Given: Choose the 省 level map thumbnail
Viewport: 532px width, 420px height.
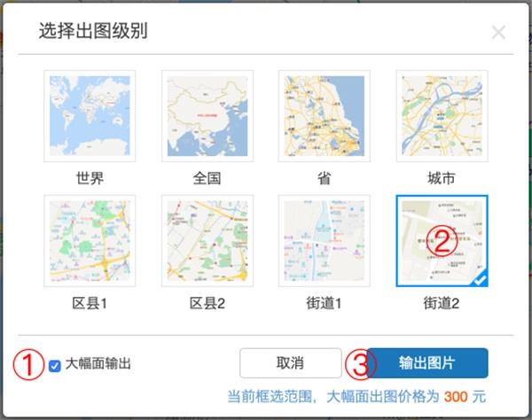Looking at the screenshot, I should [323, 116].
